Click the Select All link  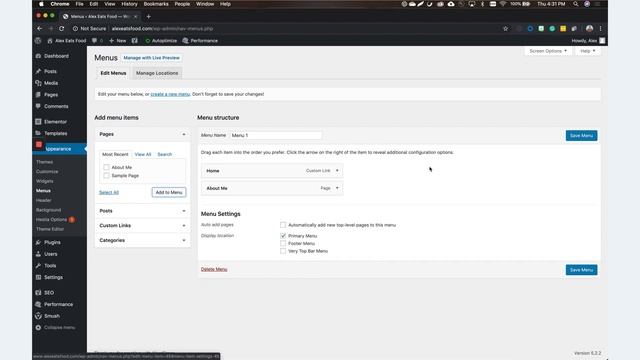109,192
